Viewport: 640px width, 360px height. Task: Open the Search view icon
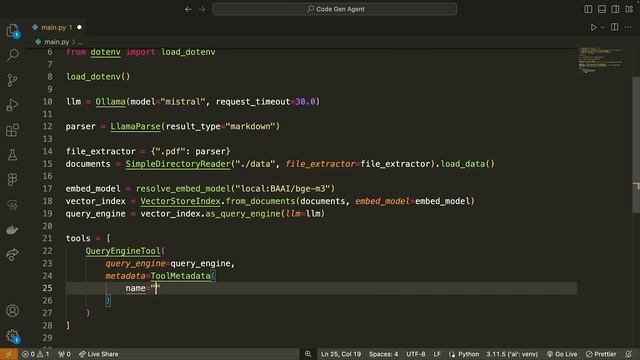12,55
